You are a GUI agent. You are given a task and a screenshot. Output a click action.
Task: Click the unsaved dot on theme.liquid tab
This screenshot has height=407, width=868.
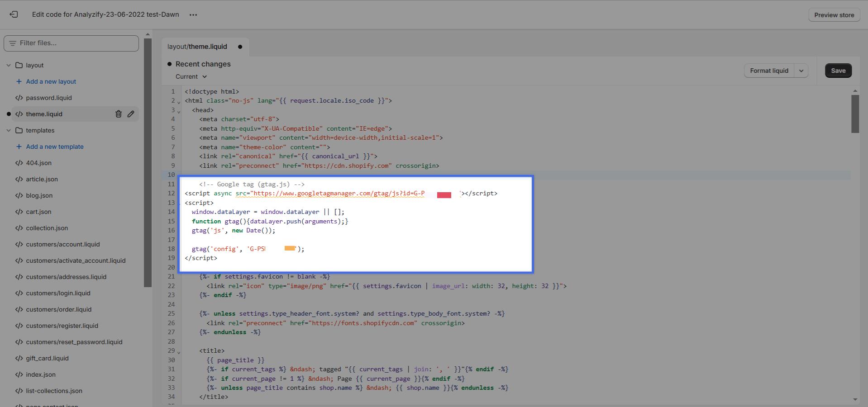(x=240, y=47)
